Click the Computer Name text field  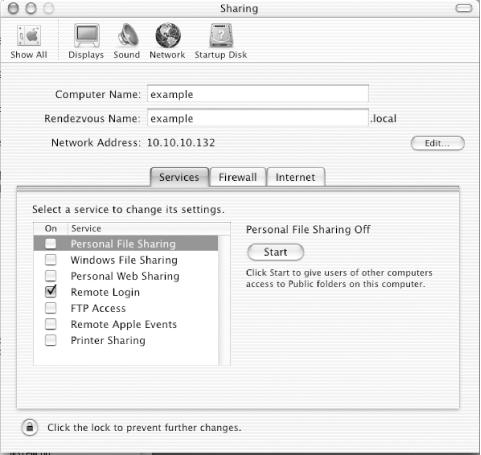tap(258, 94)
